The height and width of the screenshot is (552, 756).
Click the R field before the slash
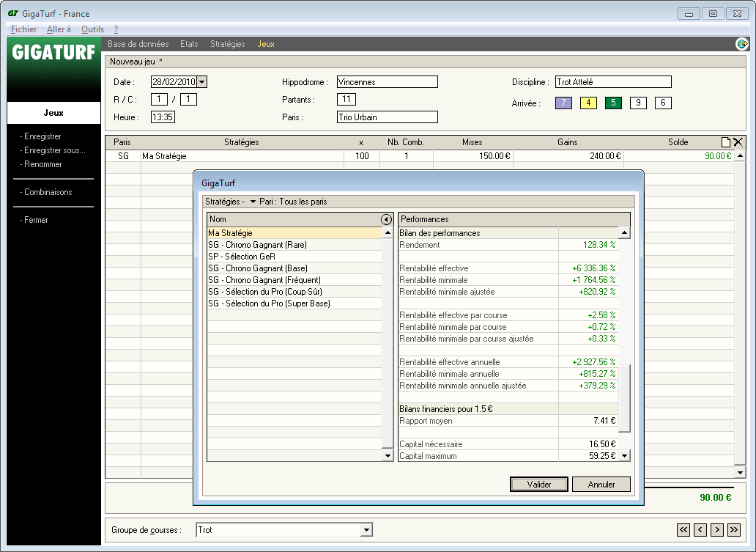point(159,100)
